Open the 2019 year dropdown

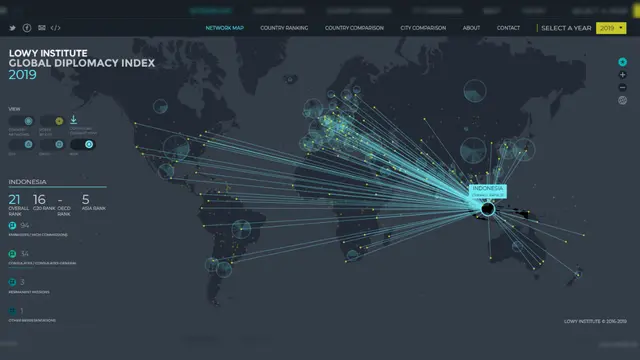611,28
